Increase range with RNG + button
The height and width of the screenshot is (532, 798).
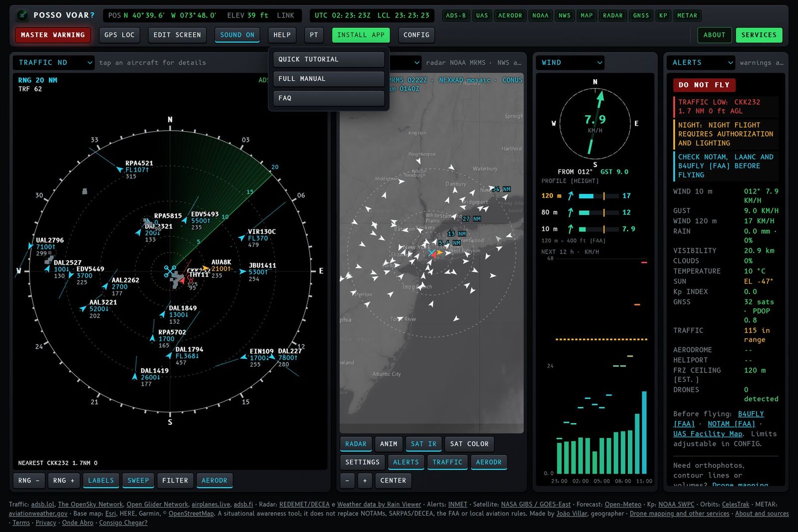click(x=64, y=481)
